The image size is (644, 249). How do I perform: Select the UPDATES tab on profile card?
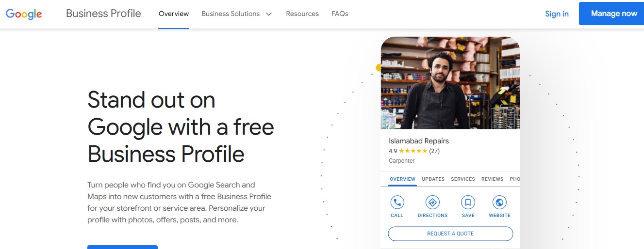tap(433, 179)
